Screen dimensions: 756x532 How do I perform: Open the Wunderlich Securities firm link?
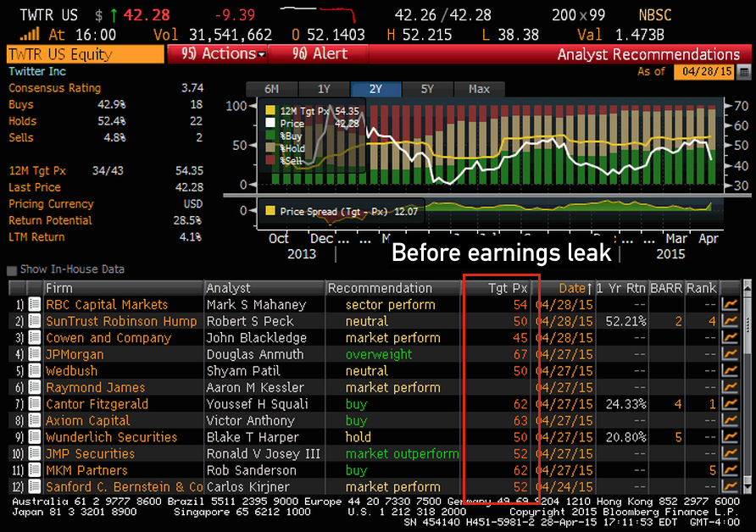pyautogui.click(x=111, y=437)
